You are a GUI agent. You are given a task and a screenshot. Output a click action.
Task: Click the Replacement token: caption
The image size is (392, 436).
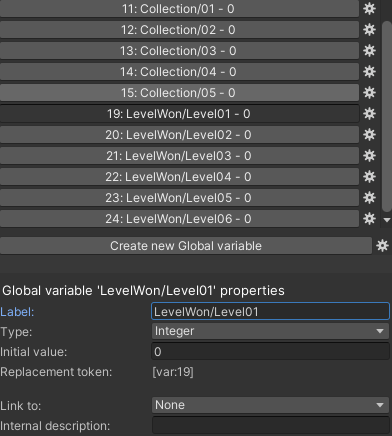56,372
